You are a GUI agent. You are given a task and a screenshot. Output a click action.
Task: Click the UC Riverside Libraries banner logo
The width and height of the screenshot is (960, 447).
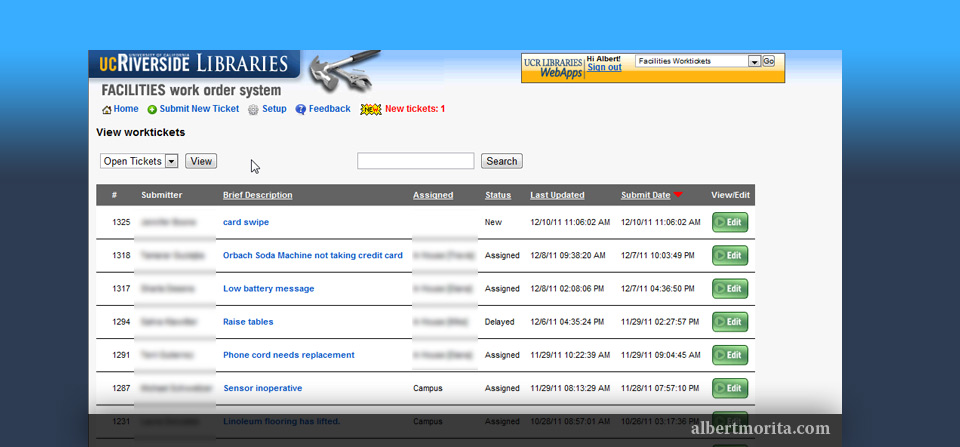pyautogui.click(x=194, y=64)
